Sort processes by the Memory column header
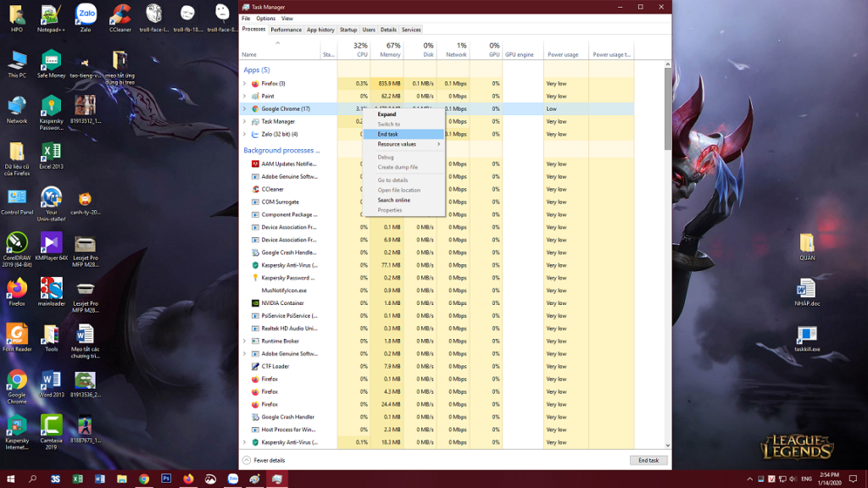 tap(390, 50)
